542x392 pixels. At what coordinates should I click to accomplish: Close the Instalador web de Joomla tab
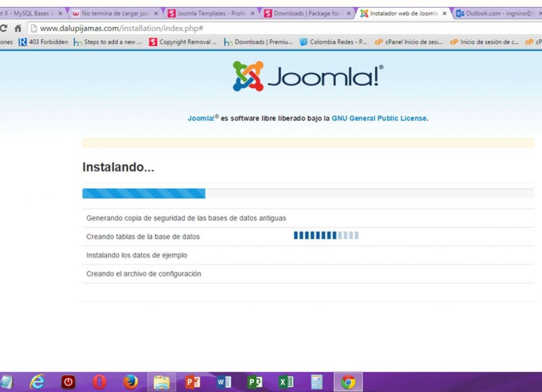coord(444,13)
